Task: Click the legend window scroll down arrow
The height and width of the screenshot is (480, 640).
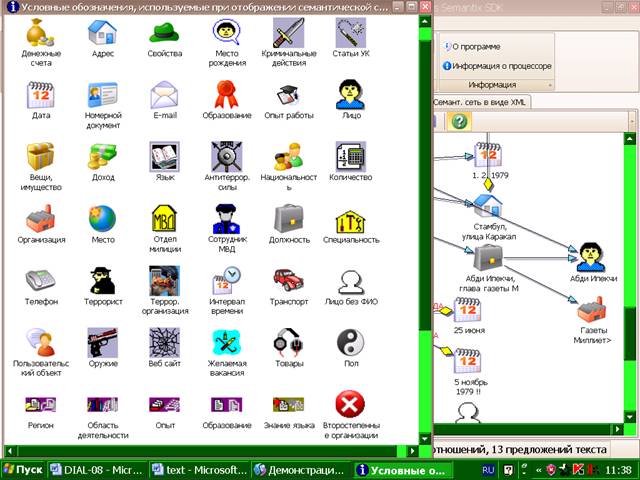Action: (425, 439)
